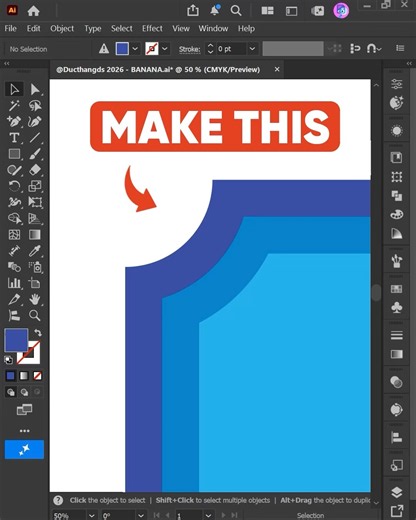Click the Home icon

pyautogui.click(x=33, y=11)
